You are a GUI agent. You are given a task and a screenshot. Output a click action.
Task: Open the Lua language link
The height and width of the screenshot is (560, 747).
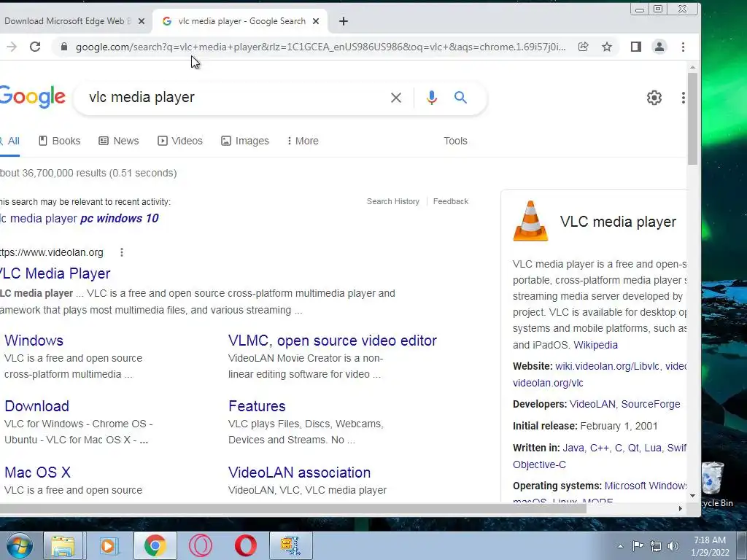pos(653,448)
